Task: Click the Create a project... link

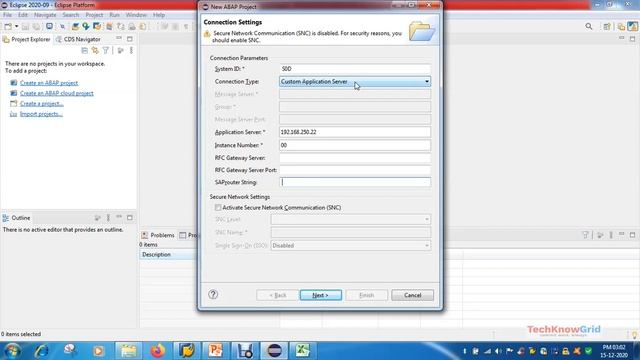Action: tap(42, 104)
